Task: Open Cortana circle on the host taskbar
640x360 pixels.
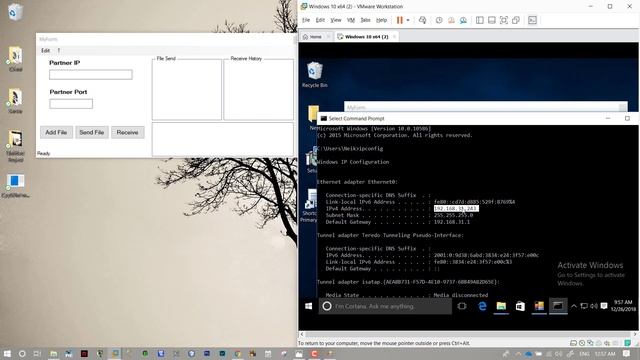Action: pos(22,354)
